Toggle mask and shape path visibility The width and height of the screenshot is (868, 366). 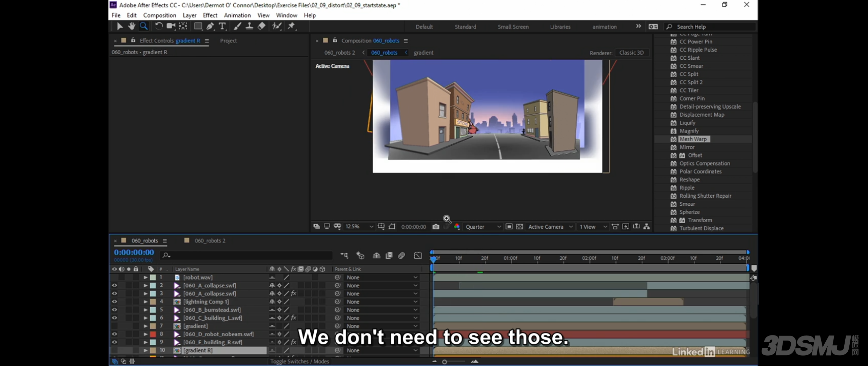point(392,227)
